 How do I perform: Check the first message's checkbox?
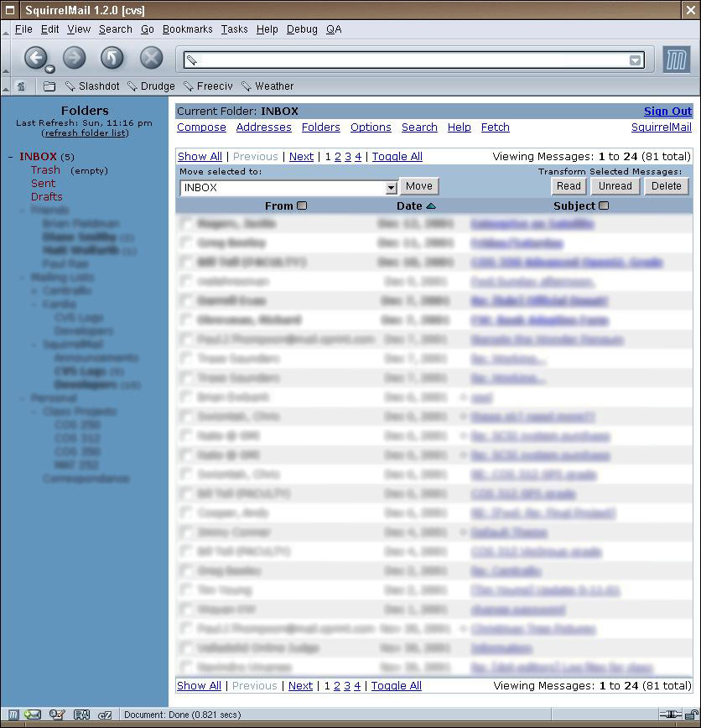point(186,224)
